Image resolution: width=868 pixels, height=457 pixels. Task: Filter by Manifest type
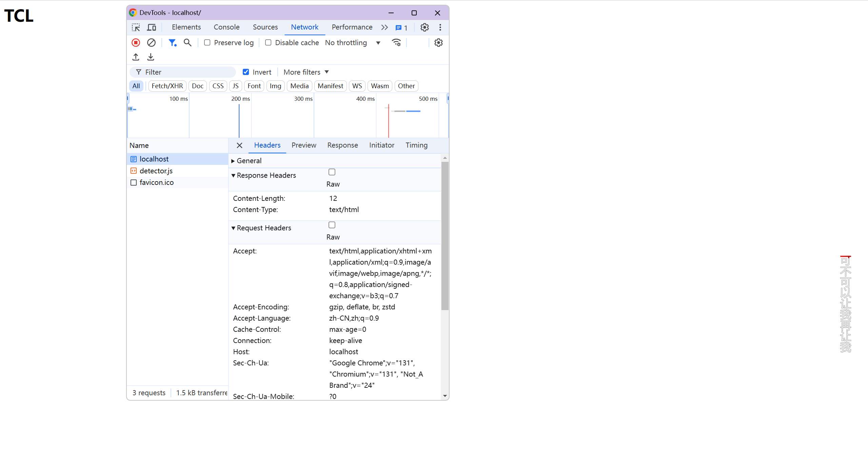pyautogui.click(x=330, y=86)
